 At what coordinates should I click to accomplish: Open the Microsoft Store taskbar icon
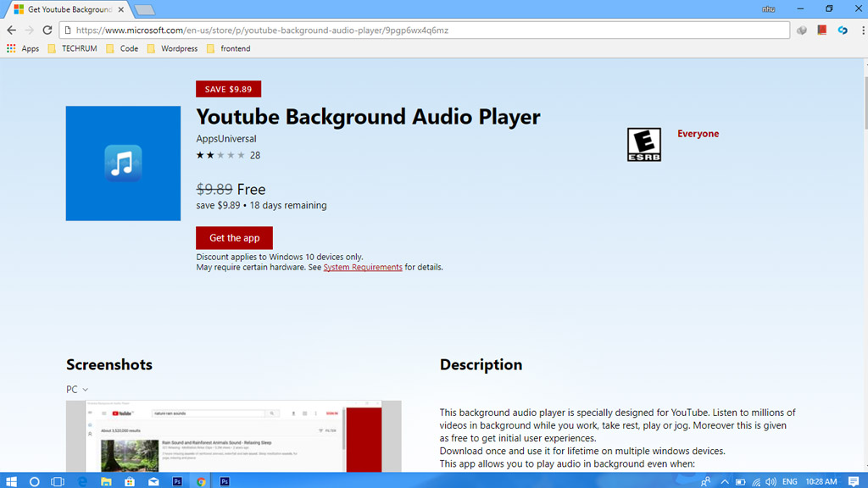(130, 482)
